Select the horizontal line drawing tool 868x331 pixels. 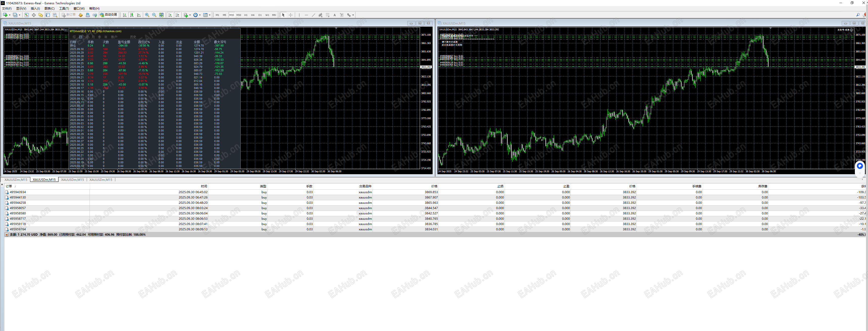point(306,15)
